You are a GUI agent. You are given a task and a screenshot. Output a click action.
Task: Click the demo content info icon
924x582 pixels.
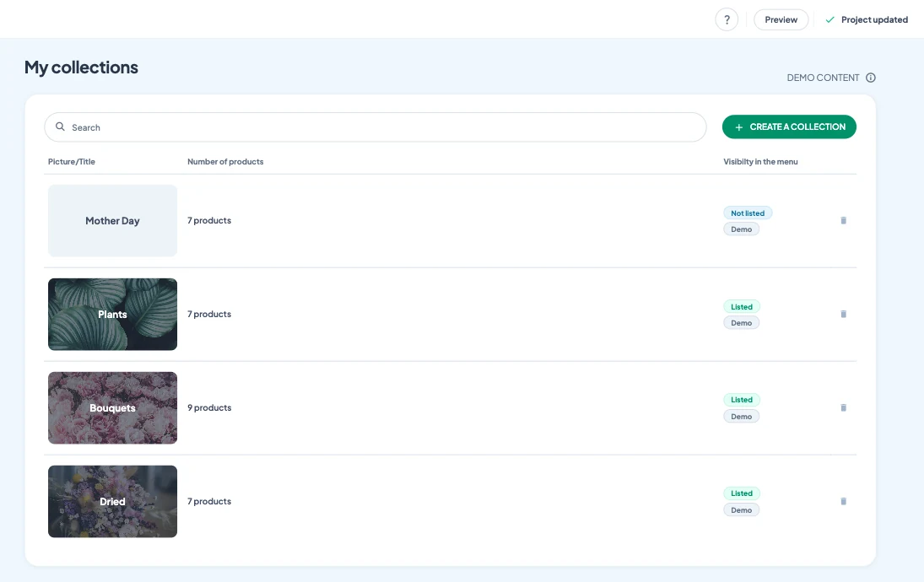[870, 78]
